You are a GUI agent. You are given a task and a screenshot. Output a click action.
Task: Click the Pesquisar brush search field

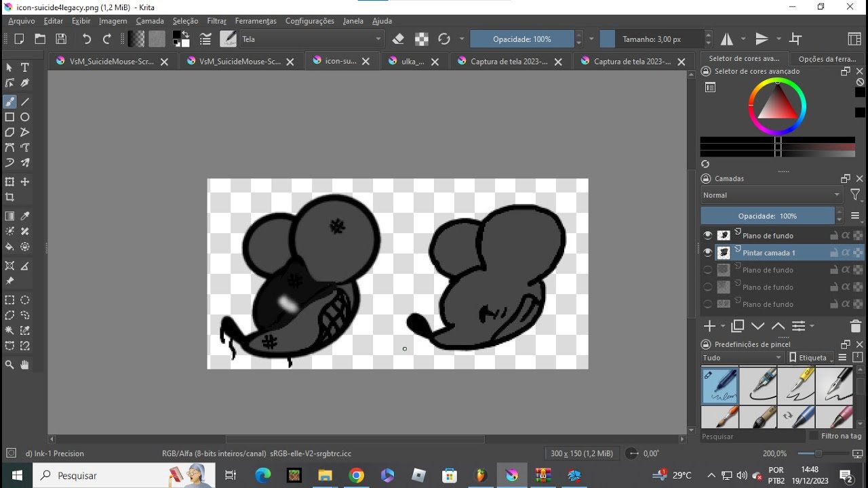click(x=753, y=436)
